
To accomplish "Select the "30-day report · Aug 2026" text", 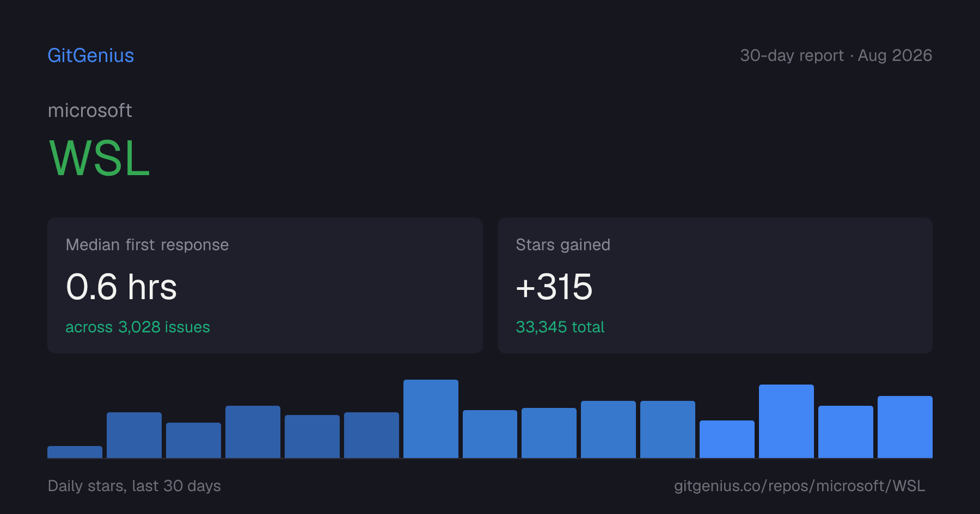I will coord(836,55).
